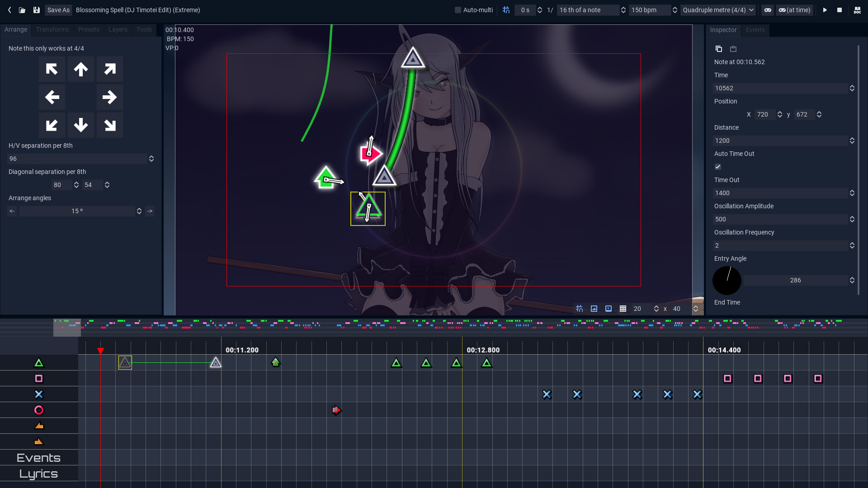Image resolution: width=868 pixels, height=488 pixels.
Task: Toggle Auto Time Out checkbox
Action: pyautogui.click(x=718, y=167)
